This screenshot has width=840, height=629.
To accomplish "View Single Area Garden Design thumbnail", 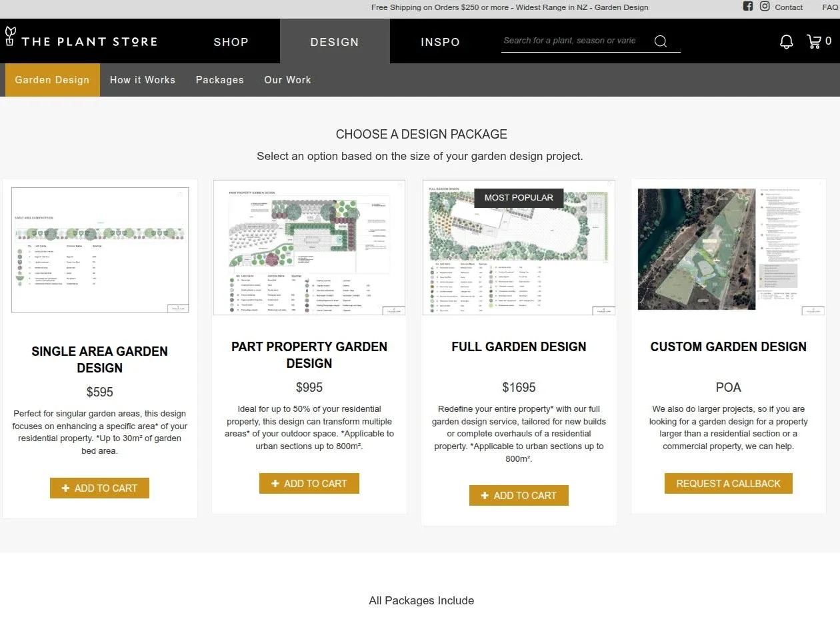I will pos(100,249).
